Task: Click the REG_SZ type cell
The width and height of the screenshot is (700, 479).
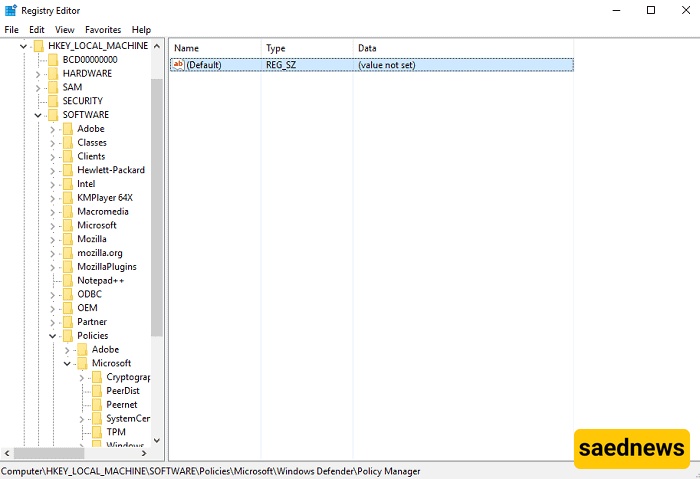Action: [x=281, y=65]
